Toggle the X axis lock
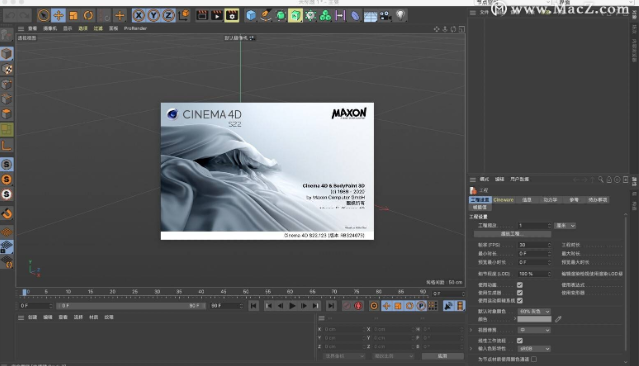Image resolution: width=639 pixels, height=366 pixels. [139, 15]
